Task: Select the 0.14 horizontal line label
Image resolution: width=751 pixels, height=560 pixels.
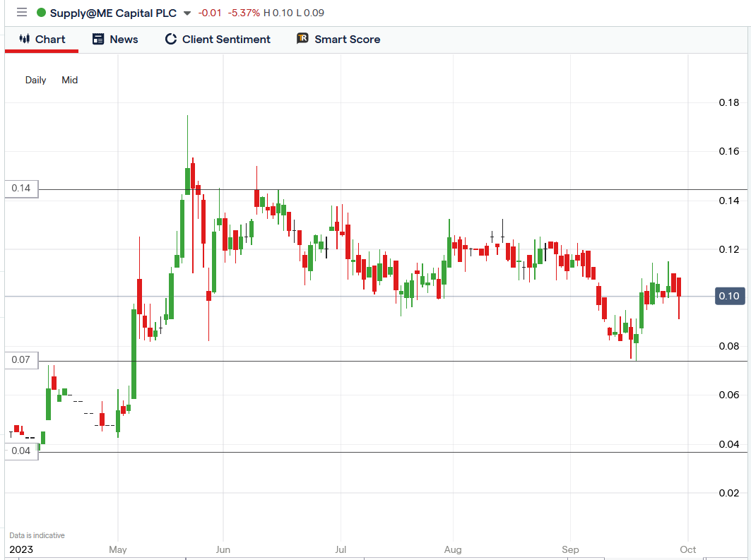Action: [22, 188]
